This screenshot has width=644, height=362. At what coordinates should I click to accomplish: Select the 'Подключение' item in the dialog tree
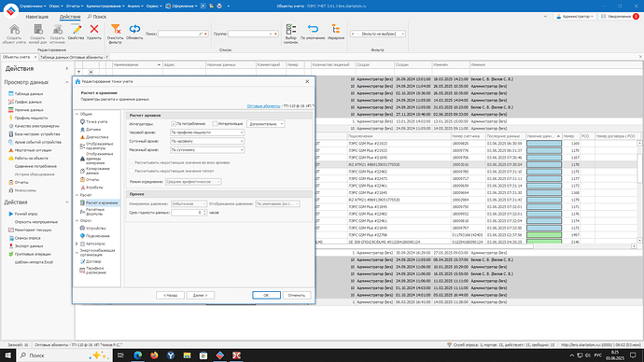[x=97, y=236]
